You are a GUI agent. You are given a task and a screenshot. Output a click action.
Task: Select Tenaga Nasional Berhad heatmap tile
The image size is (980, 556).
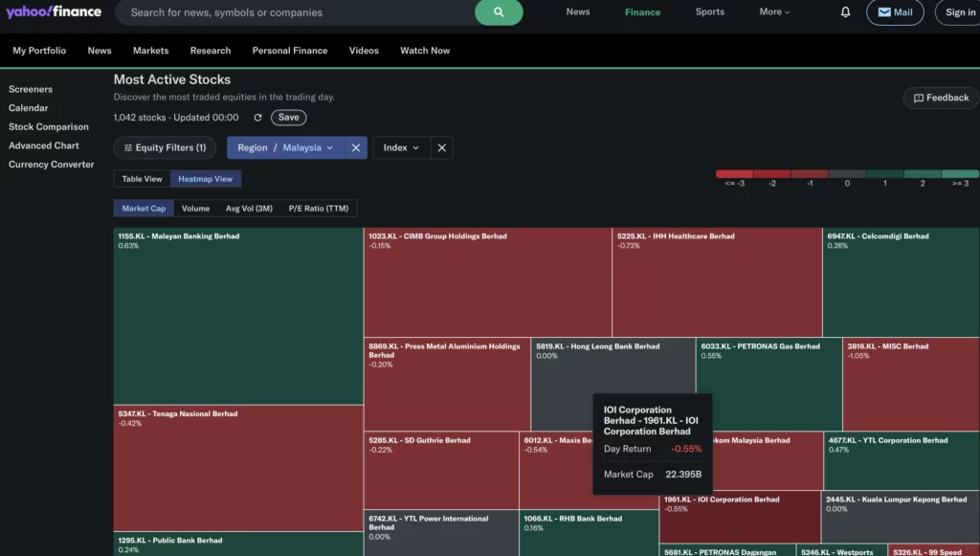coord(238,469)
